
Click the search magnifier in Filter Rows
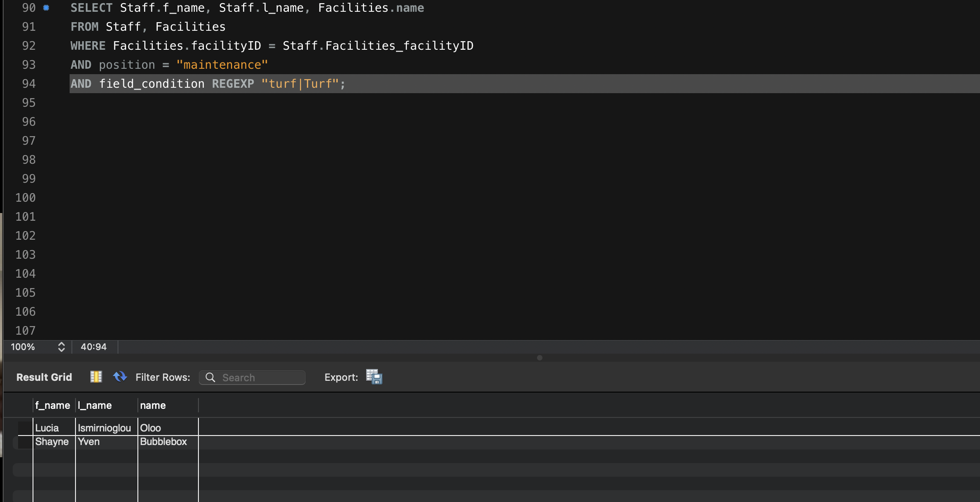pos(210,377)
